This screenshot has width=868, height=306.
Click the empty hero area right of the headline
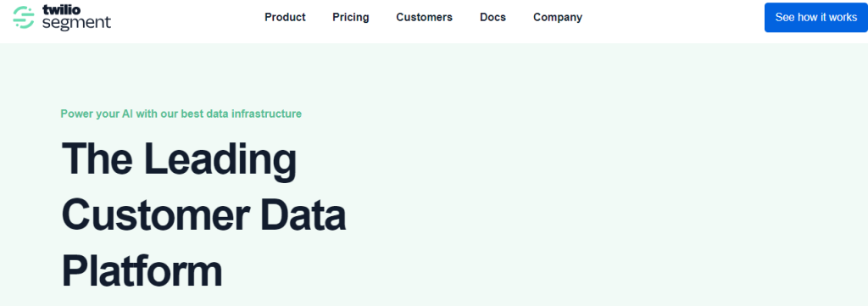coord(609,210)
